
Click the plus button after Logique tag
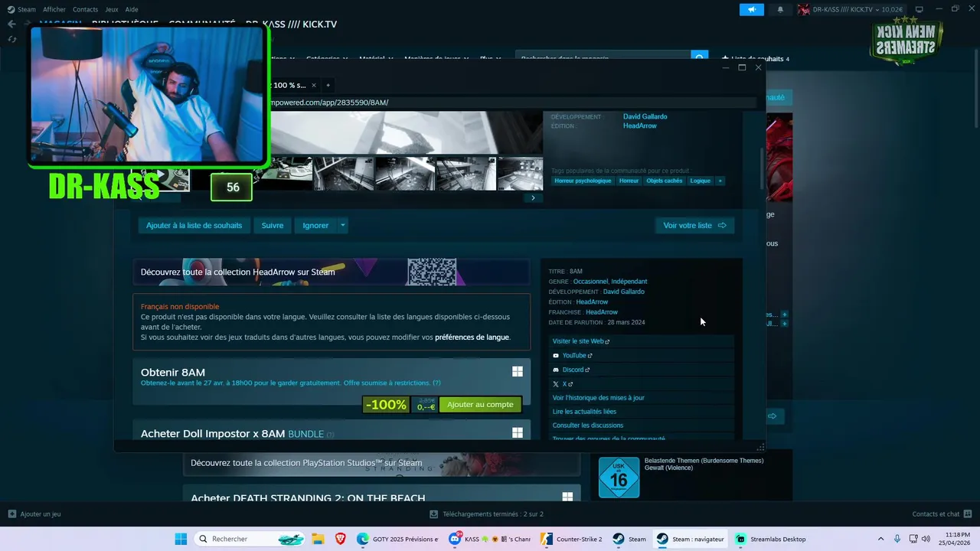click(720, 181)
